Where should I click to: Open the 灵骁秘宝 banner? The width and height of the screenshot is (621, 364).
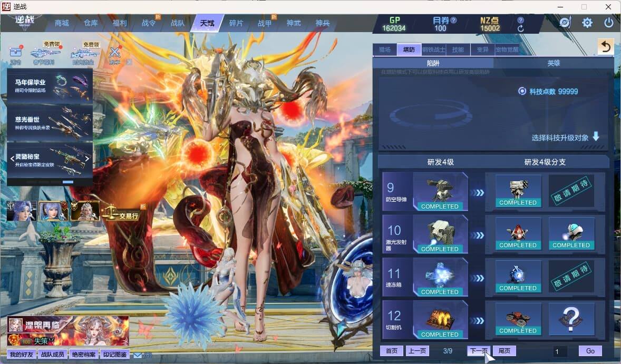pyautogui.click(x=50, y=160)
